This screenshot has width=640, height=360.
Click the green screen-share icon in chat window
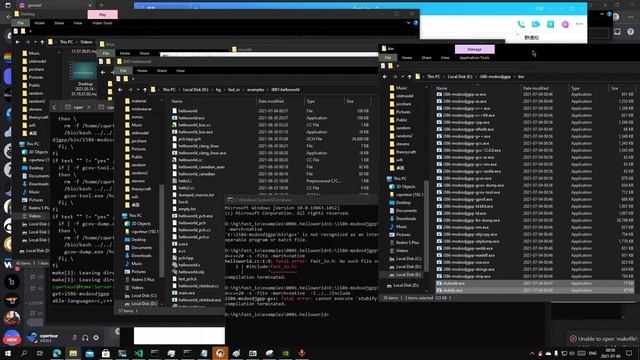point(550,24)
